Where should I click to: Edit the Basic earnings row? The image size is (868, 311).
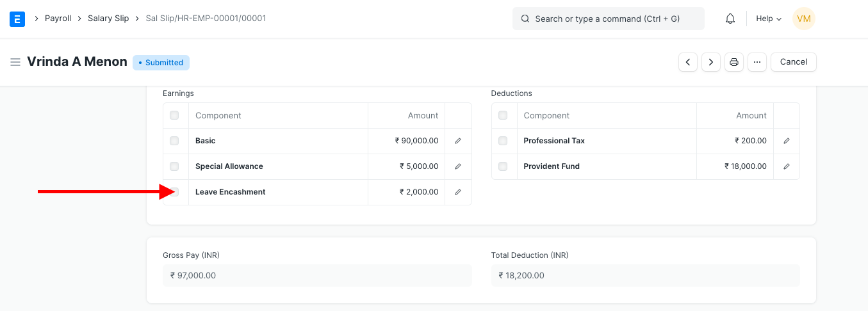458,141
